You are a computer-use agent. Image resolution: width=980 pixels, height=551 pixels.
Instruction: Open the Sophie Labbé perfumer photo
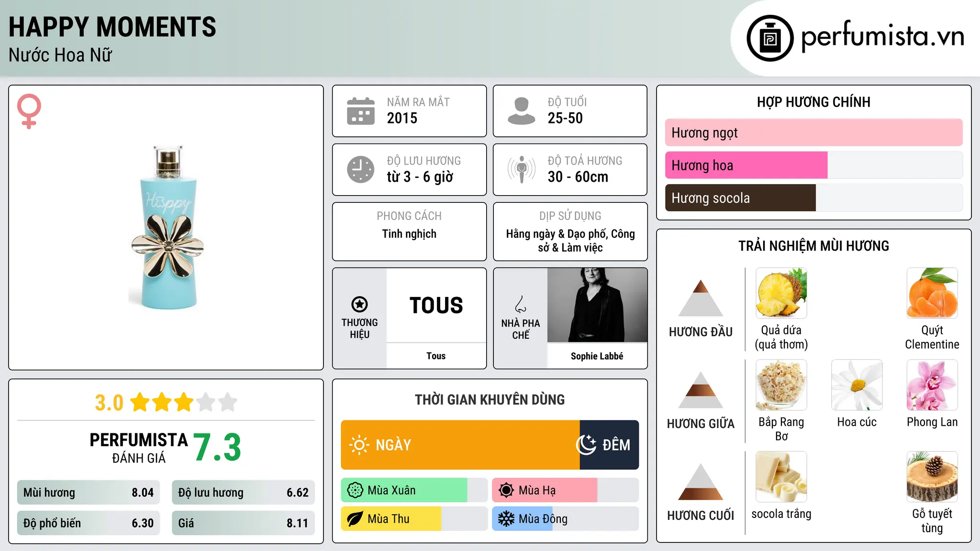pyautogui.click(x=597, y=305)
